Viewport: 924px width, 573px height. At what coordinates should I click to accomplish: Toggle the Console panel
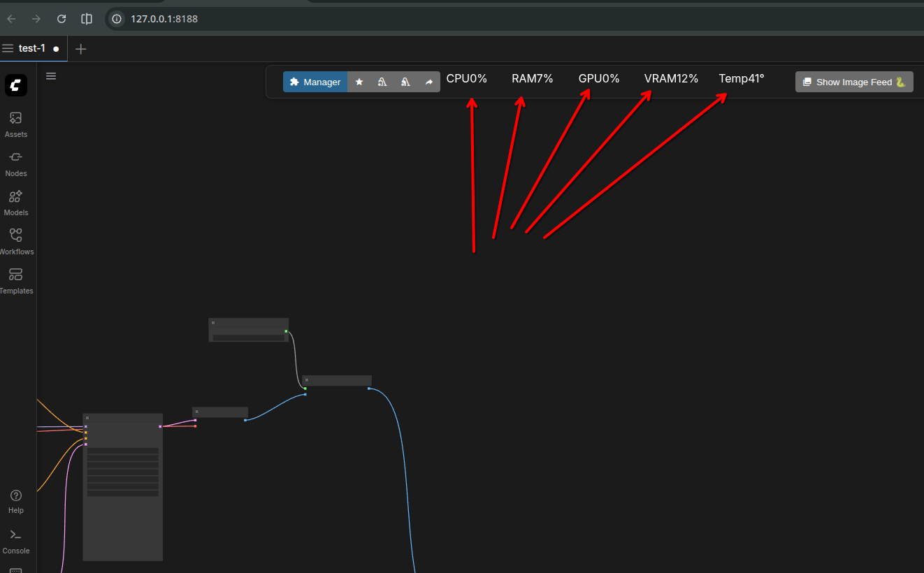point(16,540)
